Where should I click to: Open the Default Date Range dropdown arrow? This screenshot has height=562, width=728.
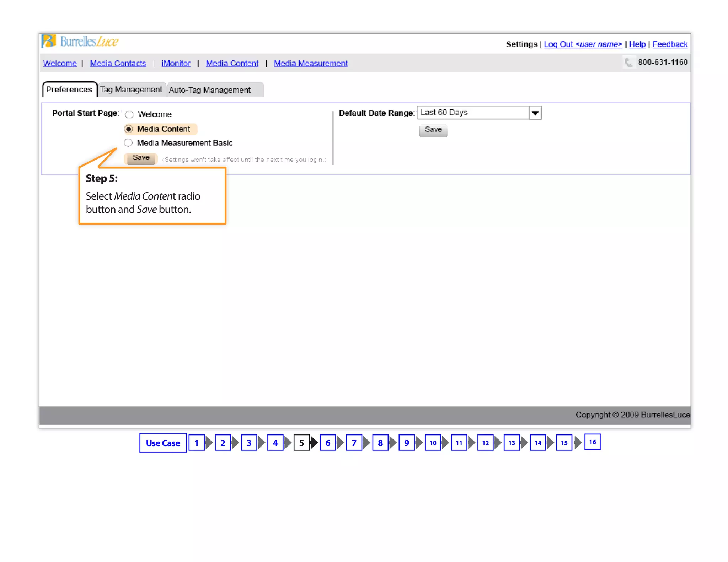[x=535, y=113]
